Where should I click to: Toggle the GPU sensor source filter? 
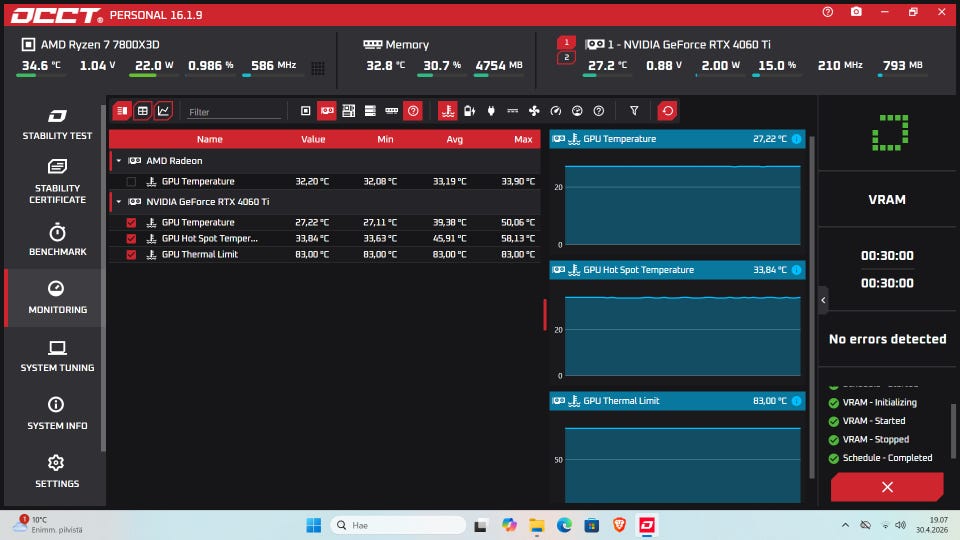327,111
